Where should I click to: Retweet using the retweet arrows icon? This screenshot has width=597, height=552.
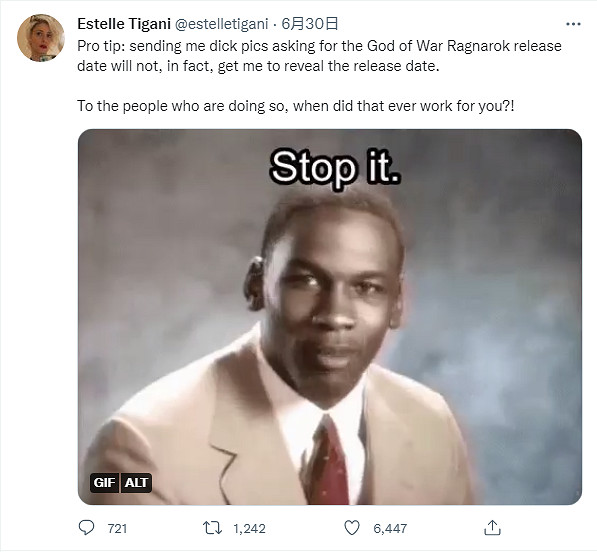point(212,528)
